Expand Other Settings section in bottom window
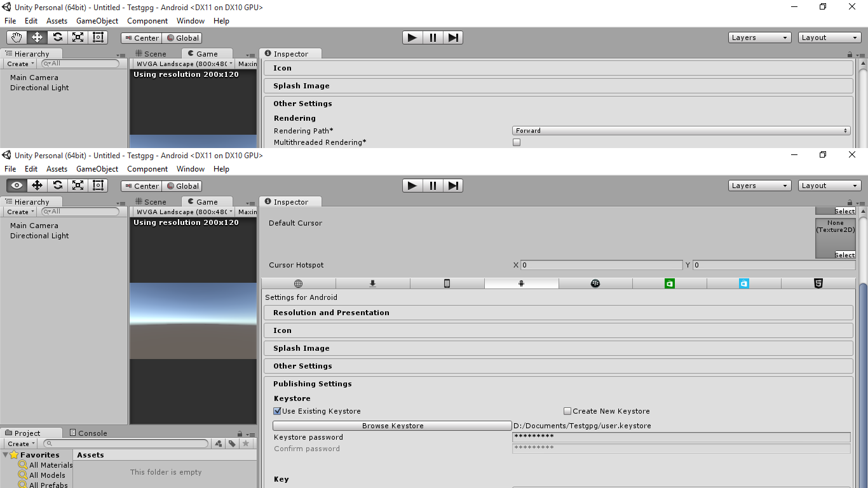 pos(558,366)
